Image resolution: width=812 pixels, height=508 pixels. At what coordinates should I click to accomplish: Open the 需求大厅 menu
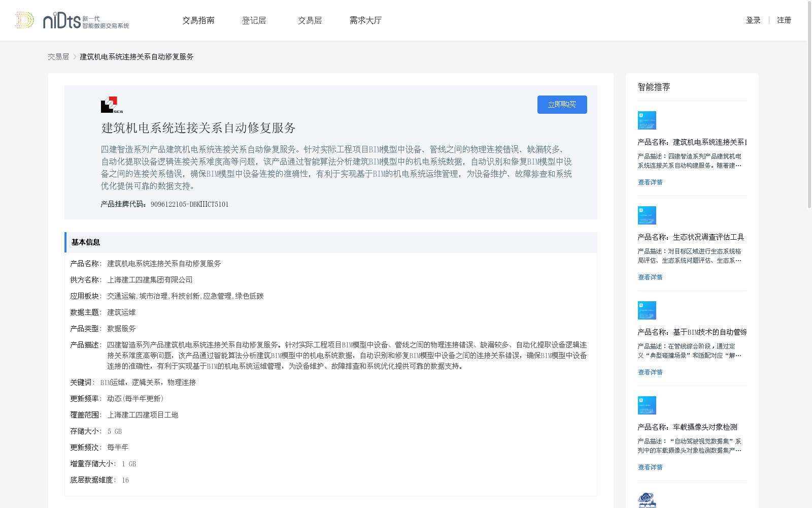tap(365, 20)
